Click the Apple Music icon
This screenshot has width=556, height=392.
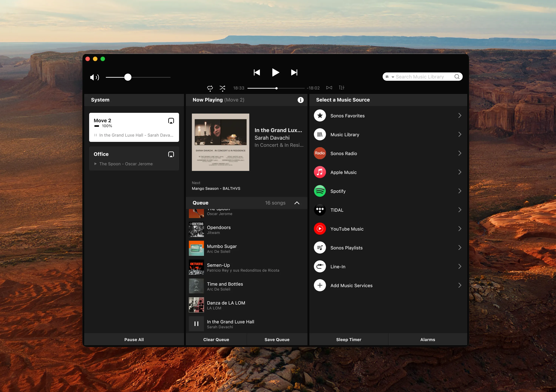320,172
